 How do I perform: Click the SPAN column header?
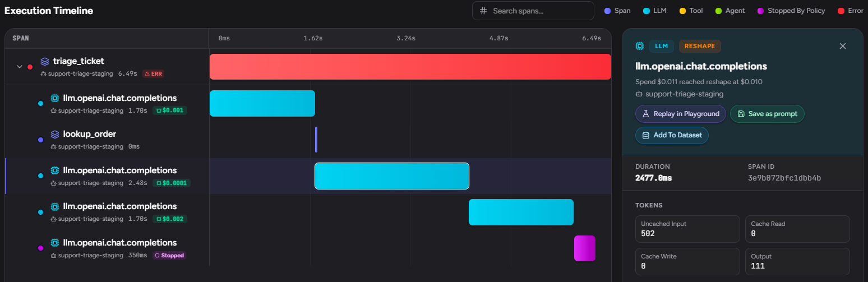click(x=21, y=38)
